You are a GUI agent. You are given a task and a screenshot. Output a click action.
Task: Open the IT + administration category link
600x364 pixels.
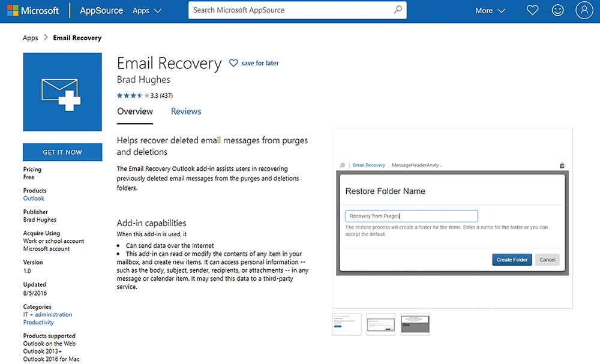(47, 315)
